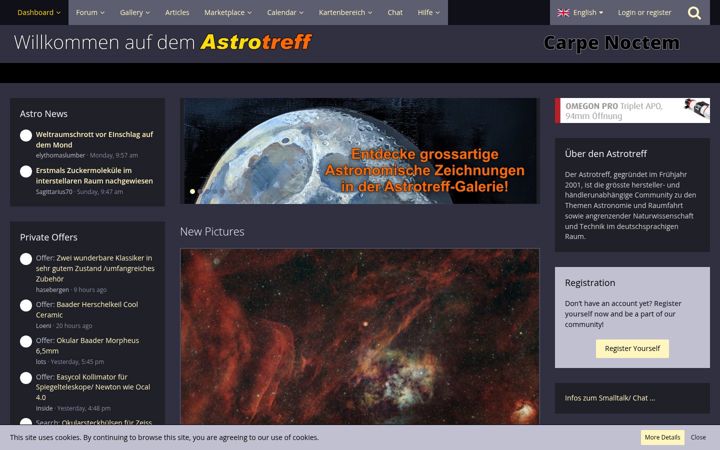The width and height of the screenshot is (720, 450).
Task: Open offer Zwei wunderbare Klassiker
Action: coord(95,268)
